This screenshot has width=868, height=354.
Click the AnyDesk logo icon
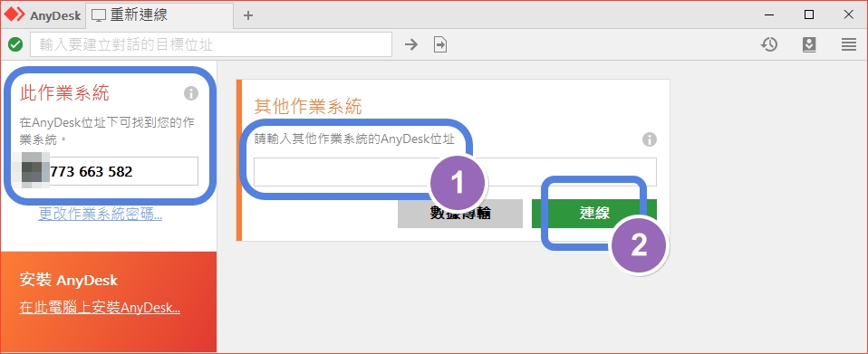pos(14,14)
